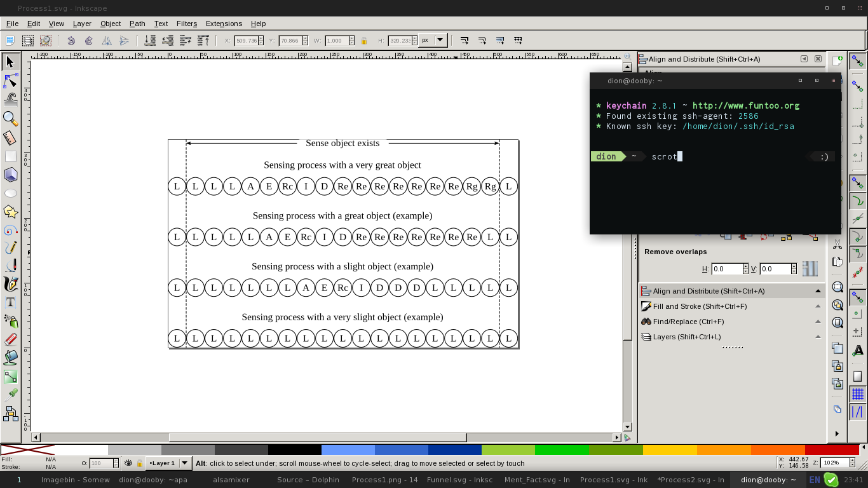This screenshot has width=868, height=488.
Task: Select the Node edit tool
Action: (x=10, y=81)
